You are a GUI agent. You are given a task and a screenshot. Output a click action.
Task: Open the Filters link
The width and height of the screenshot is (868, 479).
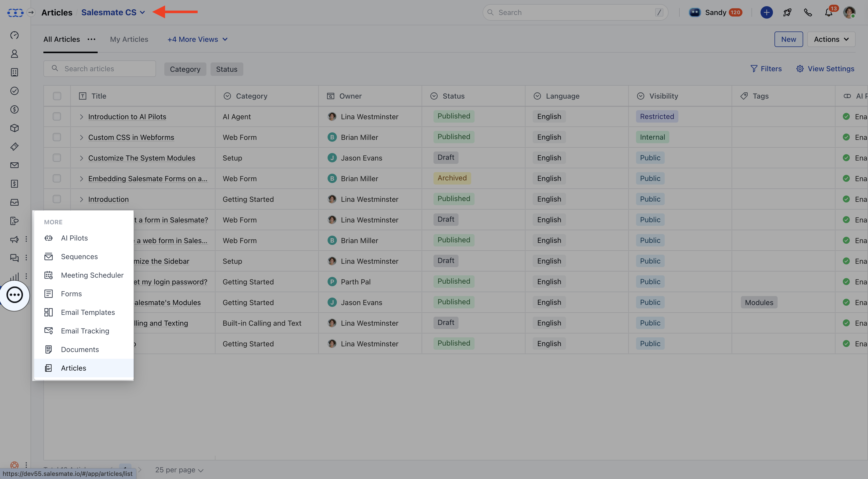(766, 69)
